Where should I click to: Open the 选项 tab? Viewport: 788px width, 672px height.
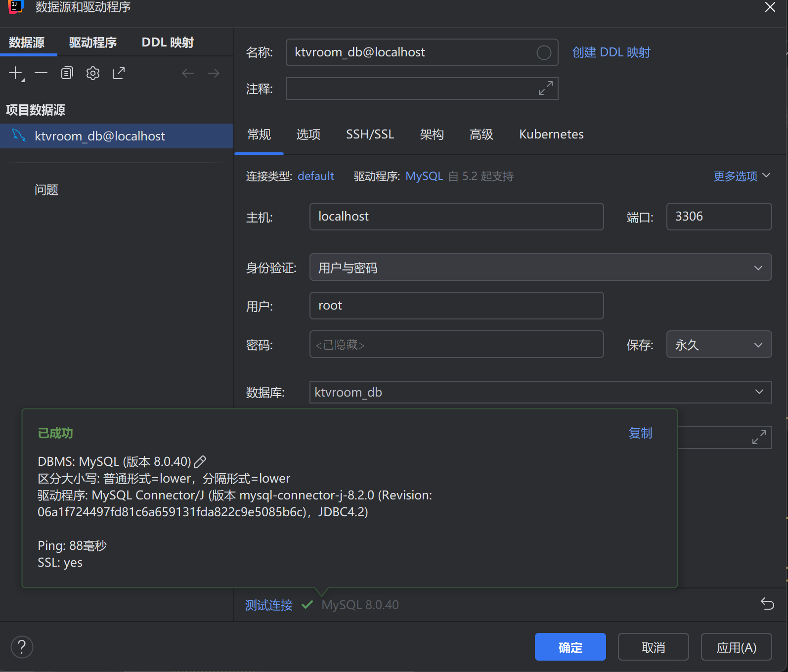click(308, 134)
